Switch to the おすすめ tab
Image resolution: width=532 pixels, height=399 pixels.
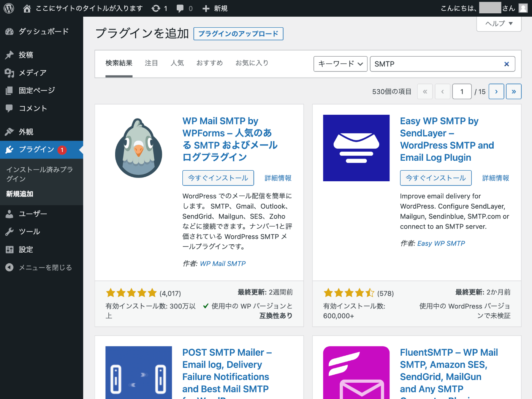210,63
